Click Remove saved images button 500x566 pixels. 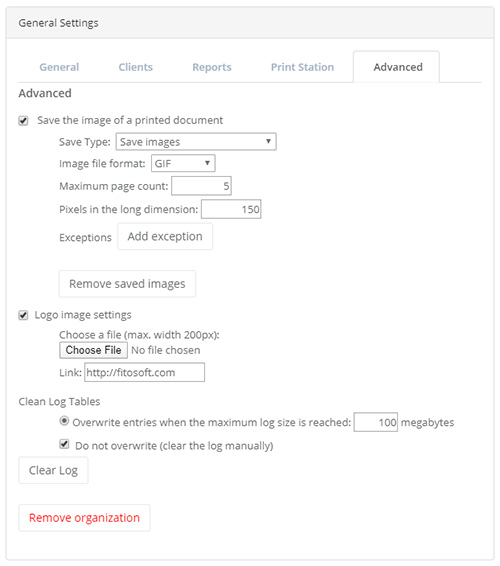point(127,284)
